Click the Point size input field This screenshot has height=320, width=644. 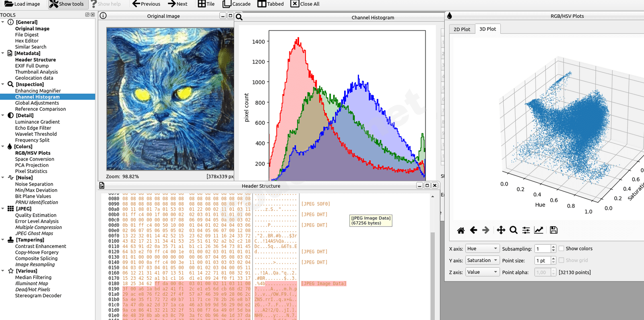pos(542,260)
